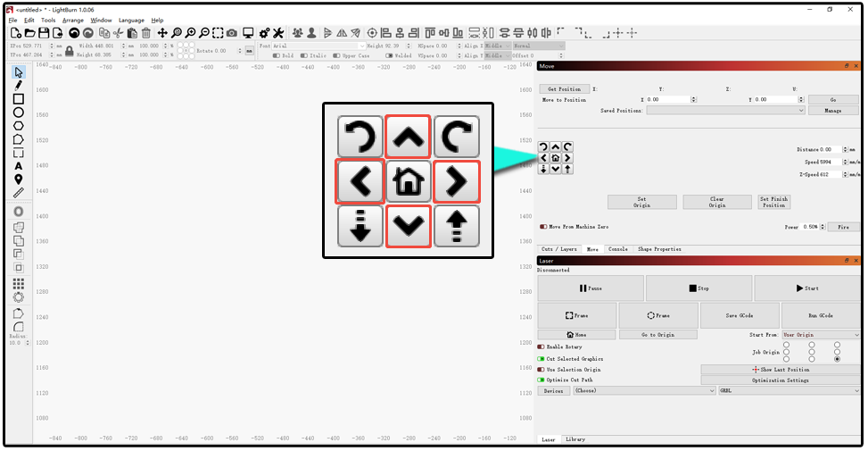
Task: Click the Fire button
Action: [843, 227]
